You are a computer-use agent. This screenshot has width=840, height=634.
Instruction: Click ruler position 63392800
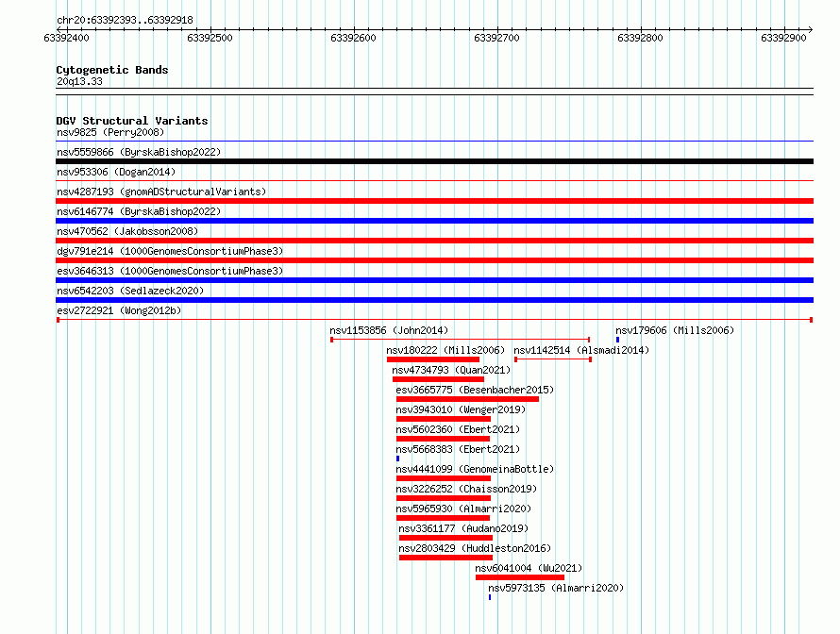(x=640, y=38)
